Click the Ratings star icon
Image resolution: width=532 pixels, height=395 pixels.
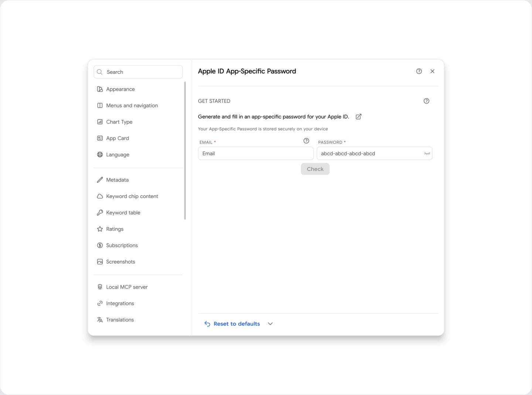100,229
